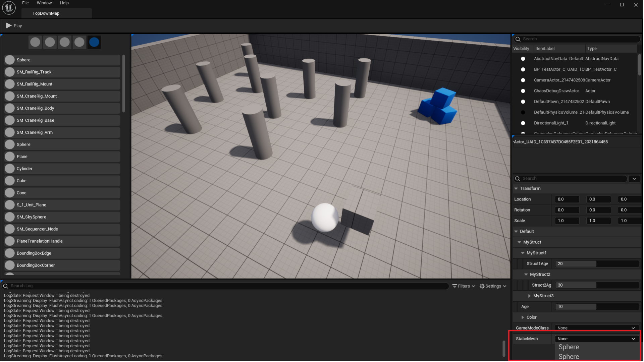Toggle visibility of CameraActor row
The height and width of the screenshot is (362, 644).
(523, 80)
